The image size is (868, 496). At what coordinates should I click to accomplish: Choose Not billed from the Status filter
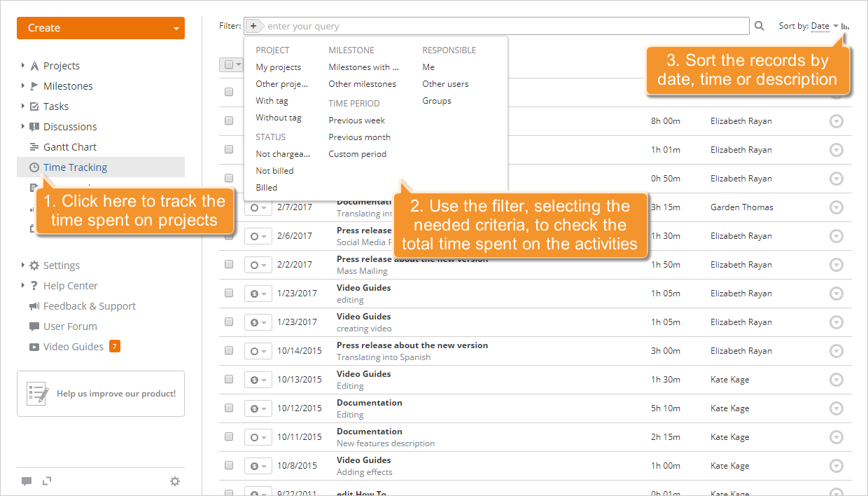pos(274,170)
